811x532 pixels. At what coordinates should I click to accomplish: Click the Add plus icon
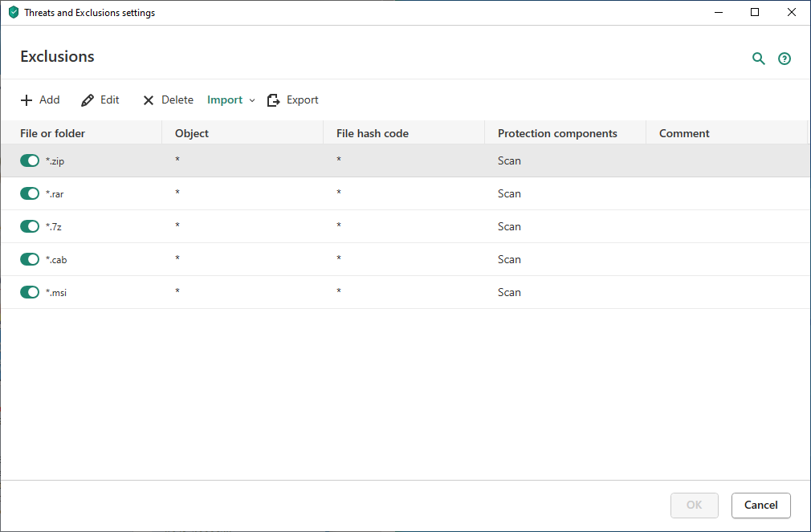26,100
